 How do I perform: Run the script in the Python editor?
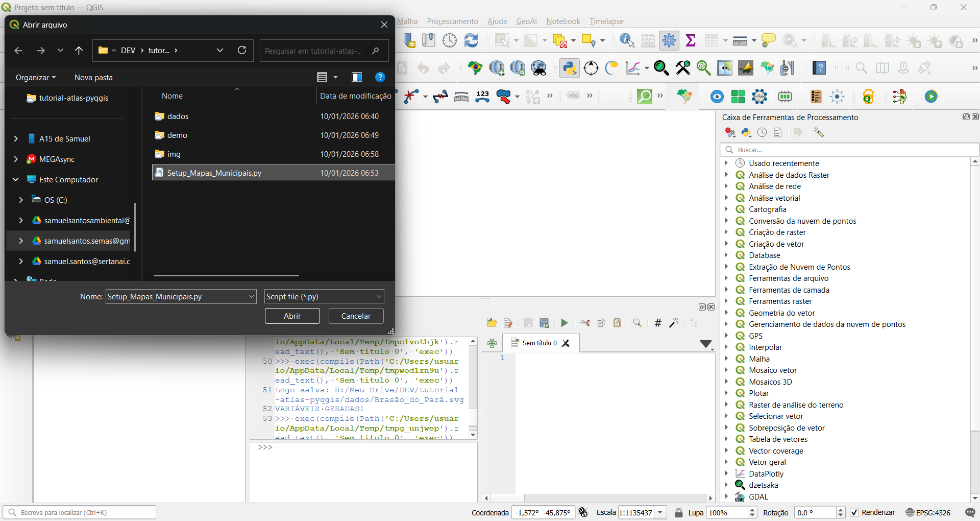pos(565,322)
